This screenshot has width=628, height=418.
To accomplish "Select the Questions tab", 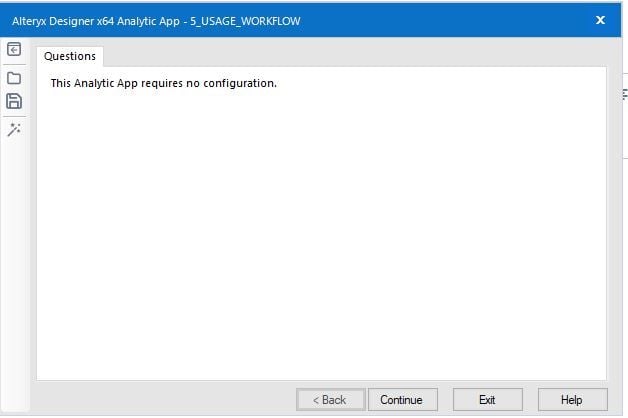I will (70, 56).
